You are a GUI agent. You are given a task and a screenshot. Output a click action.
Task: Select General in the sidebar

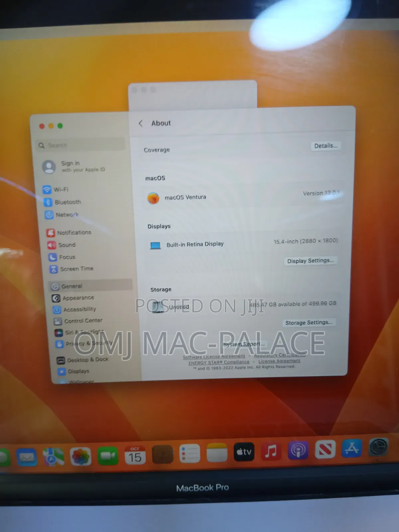90,286
